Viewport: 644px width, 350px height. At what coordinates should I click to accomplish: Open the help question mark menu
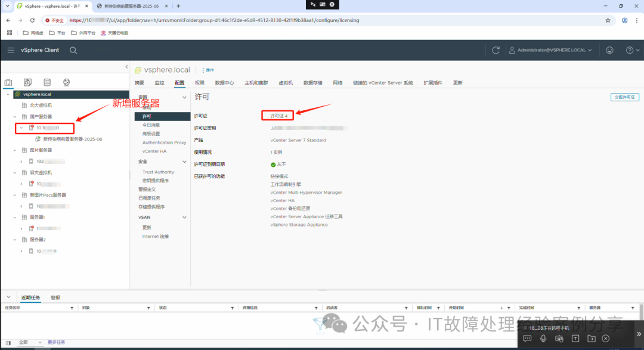(633, 50)
